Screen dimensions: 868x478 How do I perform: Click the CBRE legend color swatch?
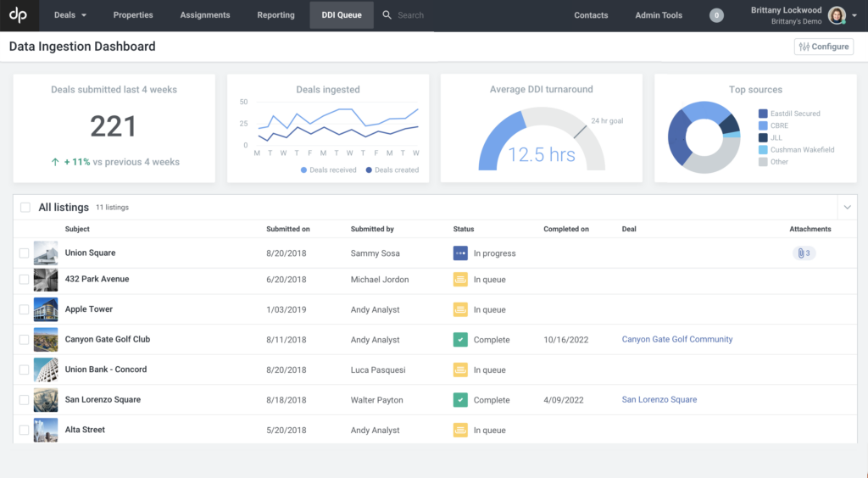[763, 125]
